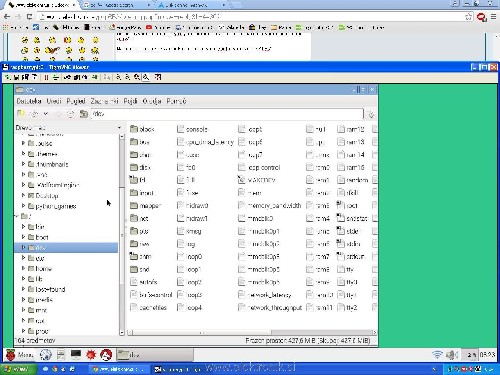
Task: Select the network_throughput file
Action: pyautogui.click(x=270, y=308)
